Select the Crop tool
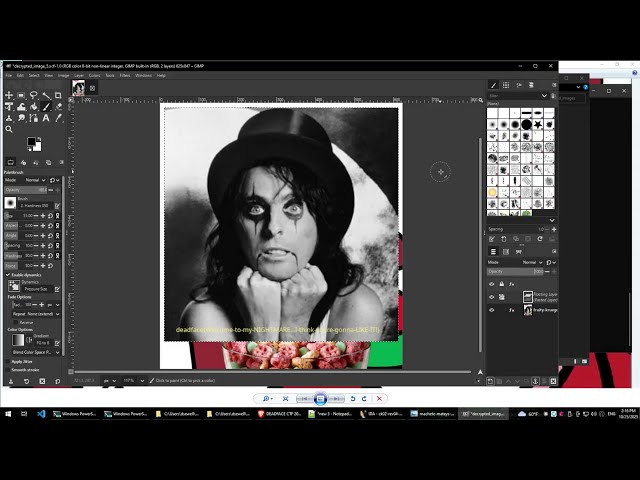Screen dimensions: 640x480 pos(58,95)
